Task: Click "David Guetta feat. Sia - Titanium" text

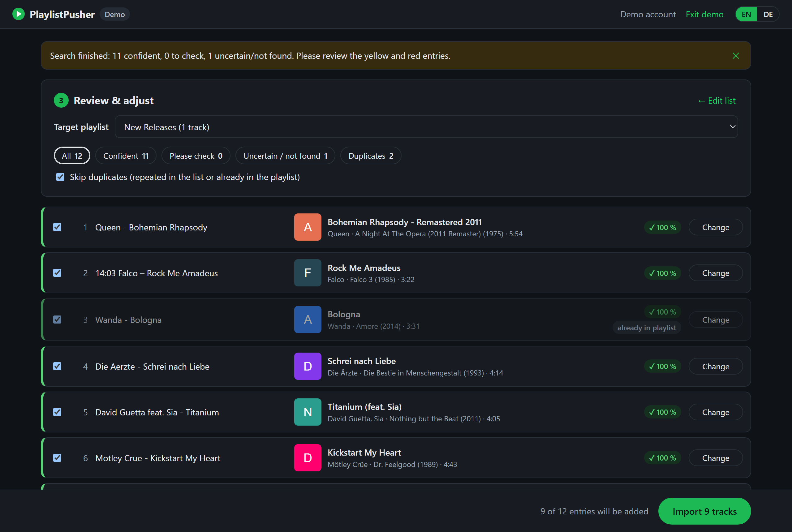Action: (157, 412)
